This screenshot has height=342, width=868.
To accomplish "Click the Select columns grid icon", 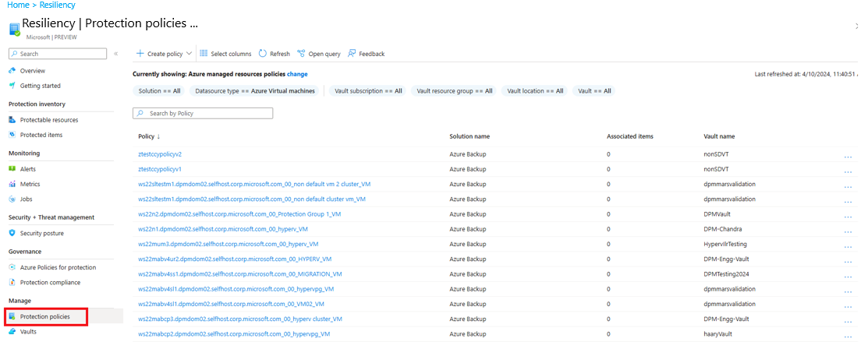I will [x=204, y=54].
